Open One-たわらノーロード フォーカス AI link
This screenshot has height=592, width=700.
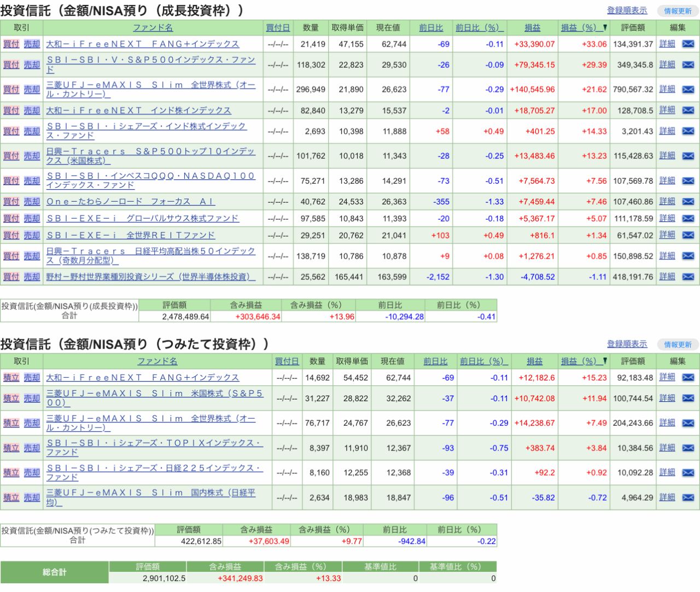pos(131,201)
